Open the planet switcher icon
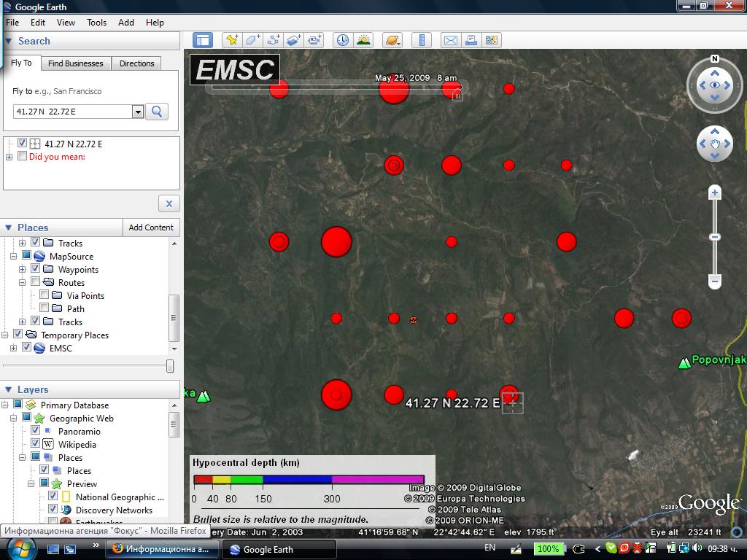This screenshot has height=560, width=747. (392, 41)
